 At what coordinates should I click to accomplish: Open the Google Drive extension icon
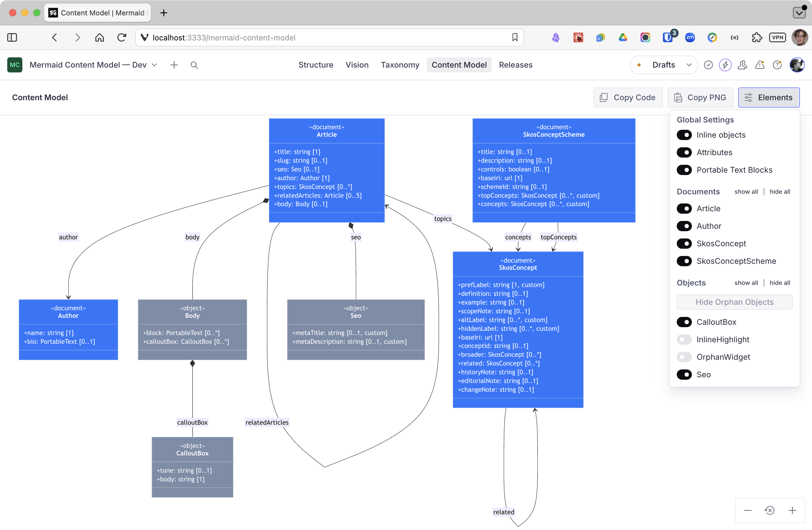(623, 37)
